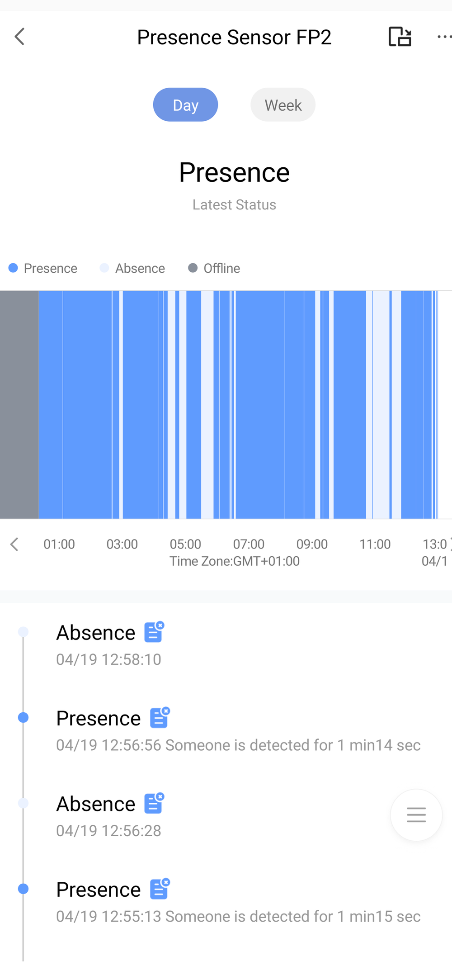Switch to the Week view tab
Screen dimensions: 452x980
click(283, 105)
